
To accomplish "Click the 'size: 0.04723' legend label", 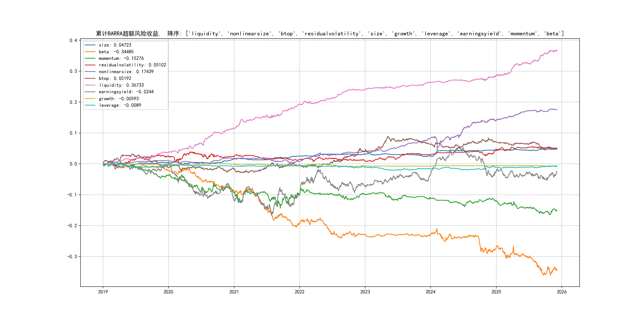I will [x=115, y=45].
